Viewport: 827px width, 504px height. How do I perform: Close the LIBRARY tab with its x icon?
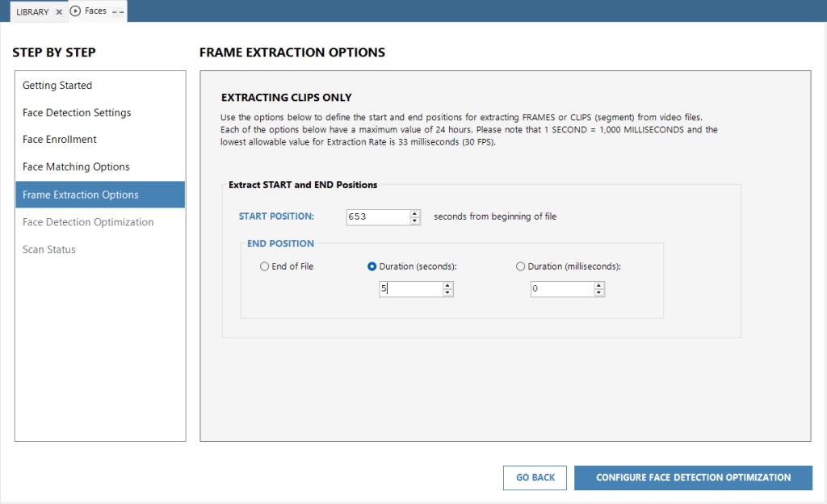(x=59, y=12)
